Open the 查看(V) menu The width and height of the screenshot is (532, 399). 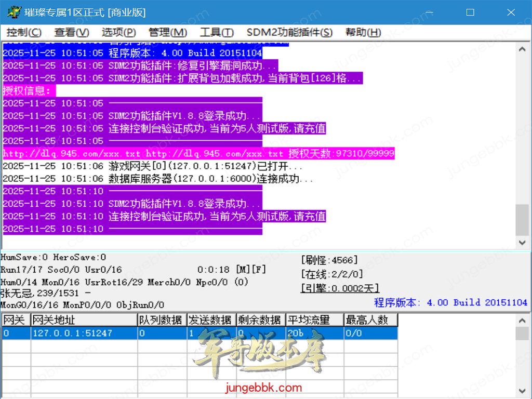coord(72,32)
